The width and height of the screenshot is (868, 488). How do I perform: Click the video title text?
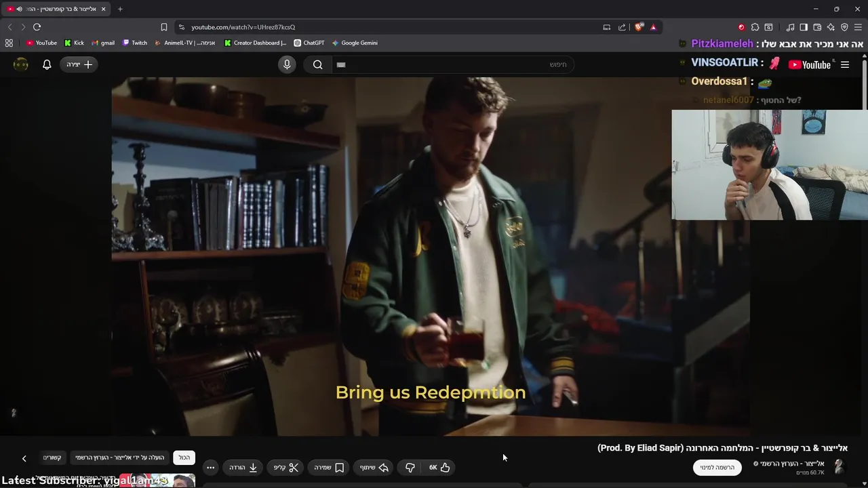(722, 448)
